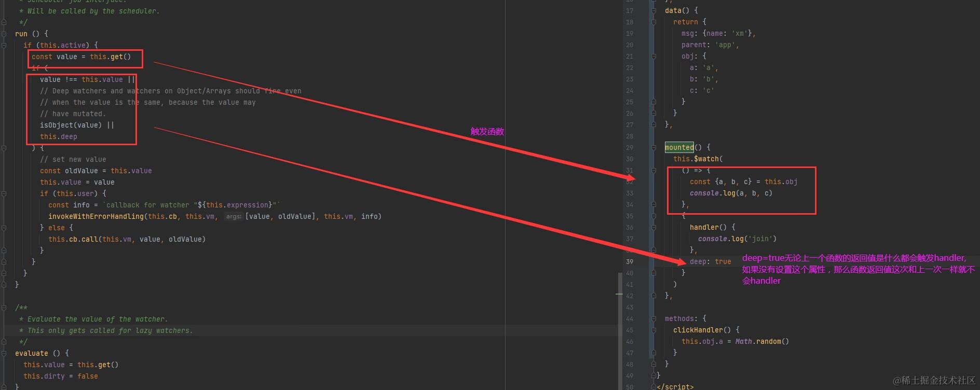The height and width of the screenshot is (390, 980).
Task: Click line number 39 in the gutter
Action: coord(629,262)
